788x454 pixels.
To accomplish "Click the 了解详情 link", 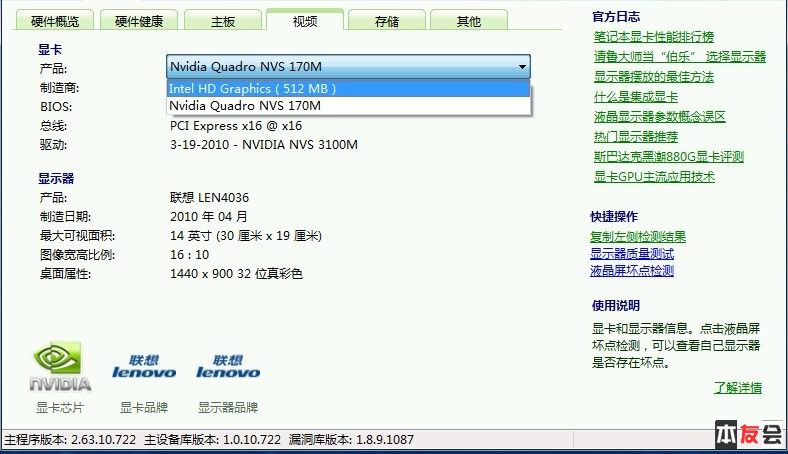I will pyautogui.click(x=738, y=388).
